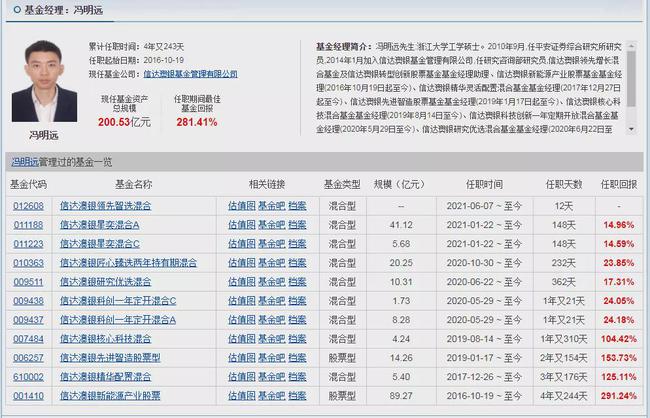Open 信达澳银核心科技混合 fund page
Viewport: 650px width, 418px height.
106,339
